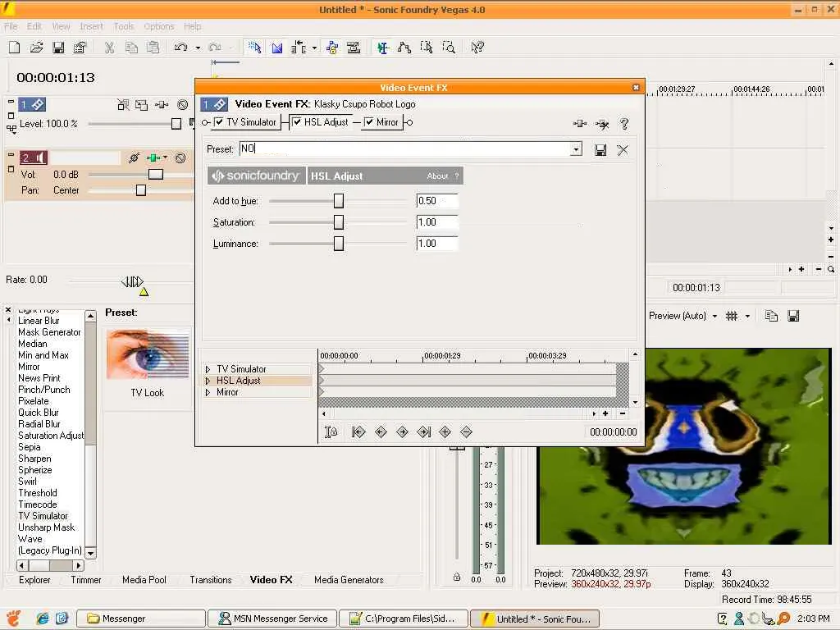This screenshot has height=630, width=840.
Task: Click the plug-in chain icon in FX window
Action: coord(580,124)
